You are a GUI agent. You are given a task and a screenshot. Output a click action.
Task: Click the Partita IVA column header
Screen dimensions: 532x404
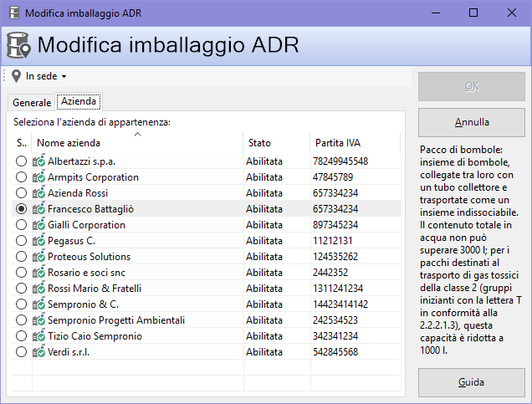pos(337,143)
